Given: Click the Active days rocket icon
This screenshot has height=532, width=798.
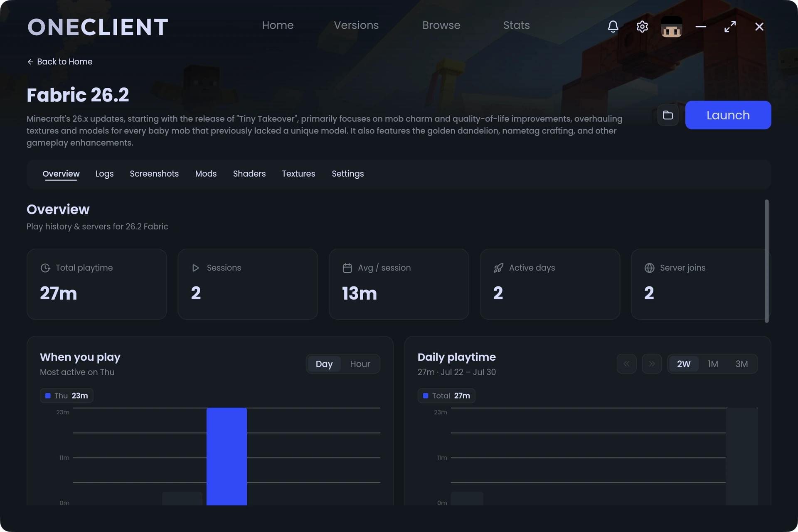Looking at the screenshot, I should (498, 268).
